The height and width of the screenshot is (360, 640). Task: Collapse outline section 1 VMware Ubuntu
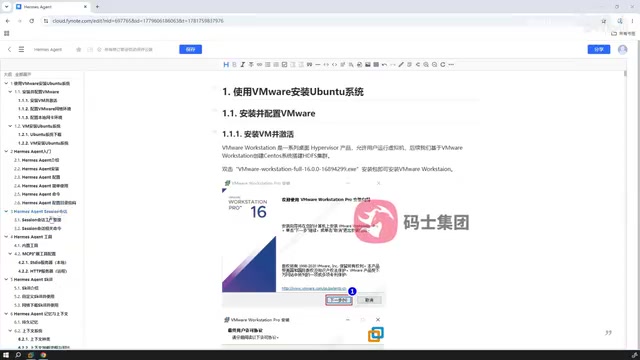pos(6,83)
